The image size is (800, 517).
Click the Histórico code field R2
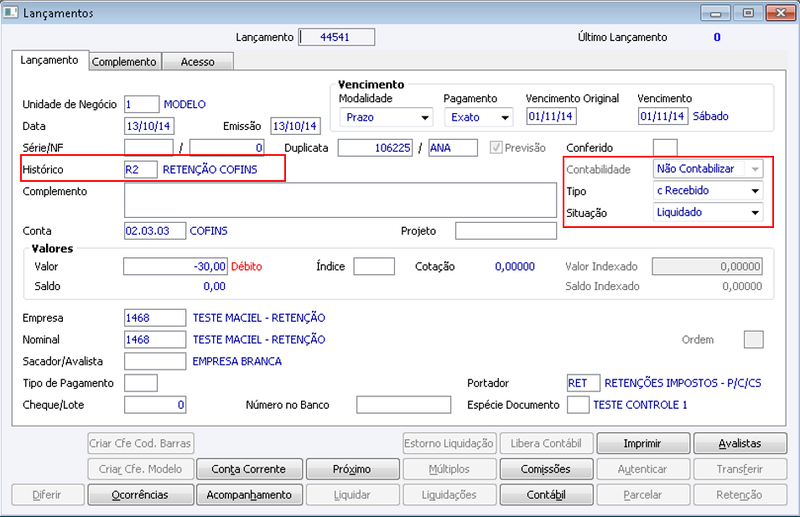[x=141, y=169]
